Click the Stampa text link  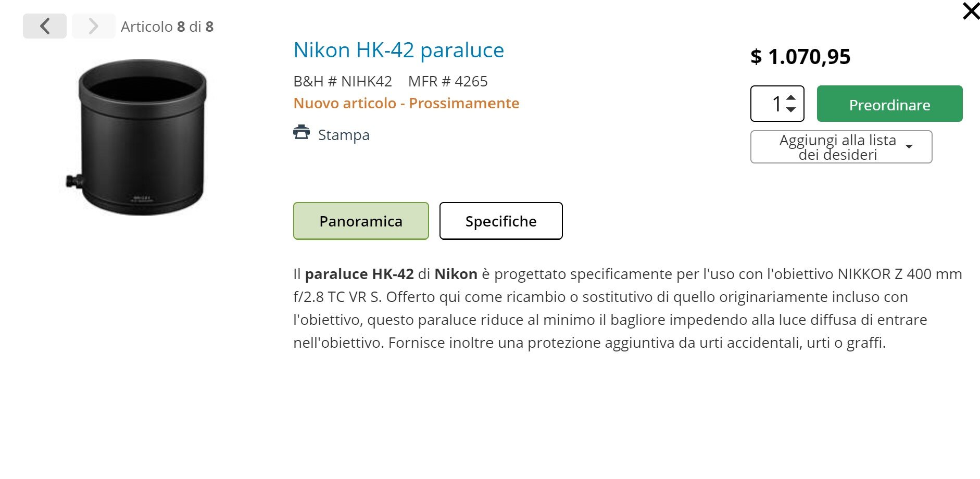(x=344, y=135)
